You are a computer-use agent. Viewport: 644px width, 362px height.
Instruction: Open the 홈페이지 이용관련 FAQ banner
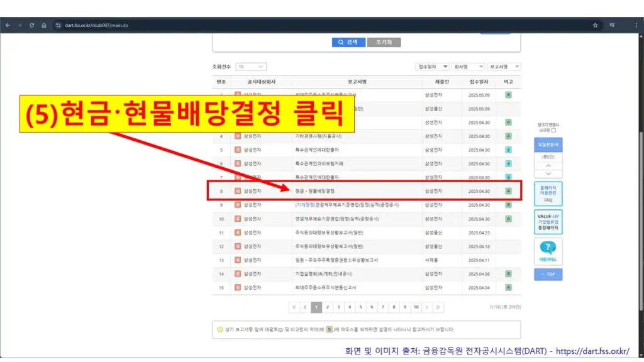pos(548,194)
